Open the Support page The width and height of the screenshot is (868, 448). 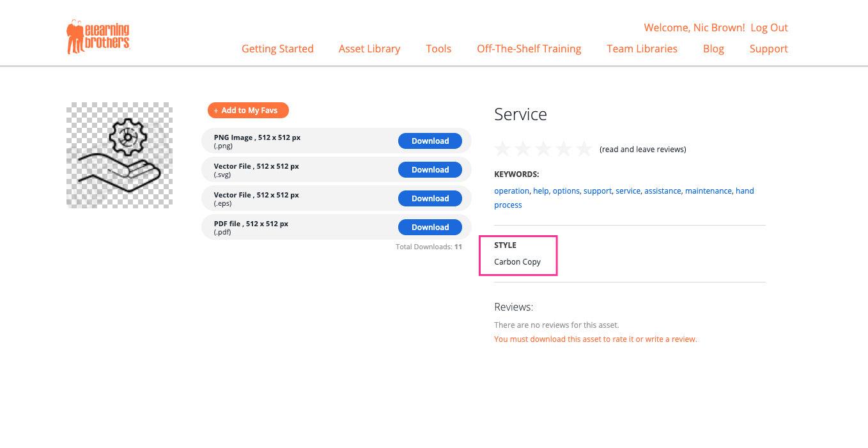point(768,49)
